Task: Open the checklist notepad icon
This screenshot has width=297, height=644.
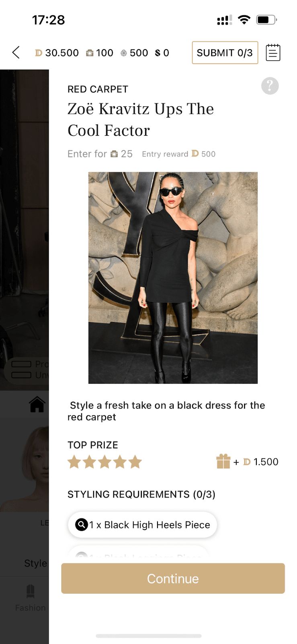Action: click(273, 53)
